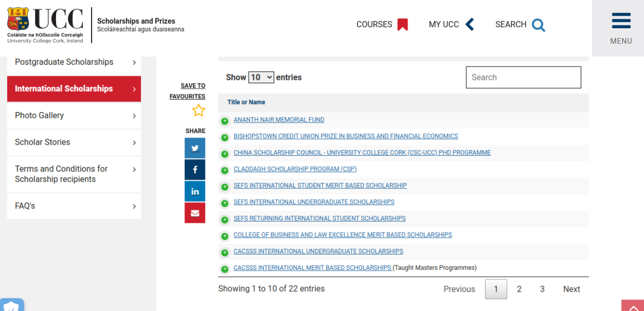This screenshot has width=644, height=311.
Task: Click the Next pagination button
Action: click(571, 289)
